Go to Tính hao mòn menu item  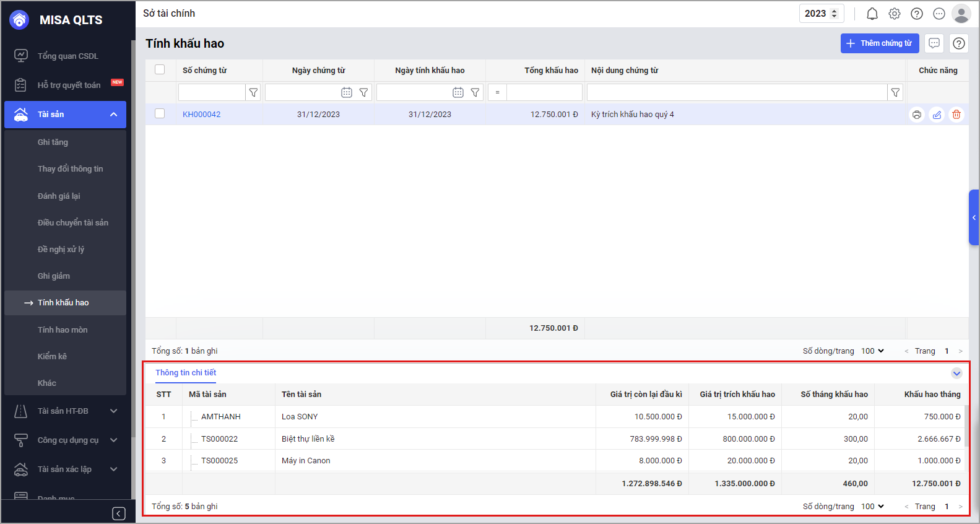63,330
